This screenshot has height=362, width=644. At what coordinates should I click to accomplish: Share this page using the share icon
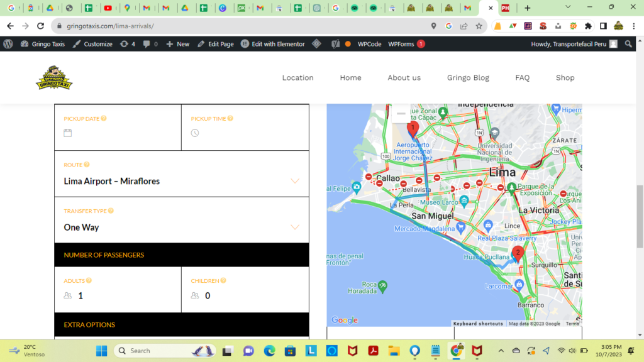click(464, 26)
